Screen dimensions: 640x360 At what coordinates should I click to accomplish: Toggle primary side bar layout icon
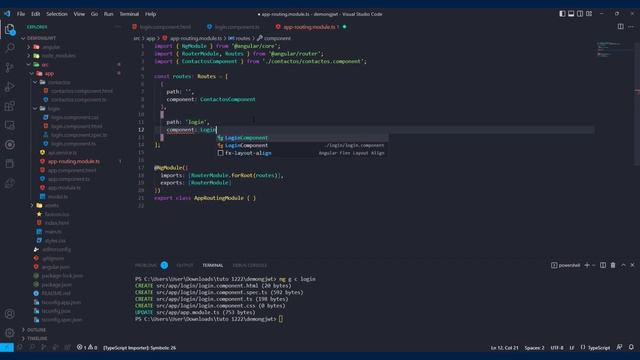562,13
